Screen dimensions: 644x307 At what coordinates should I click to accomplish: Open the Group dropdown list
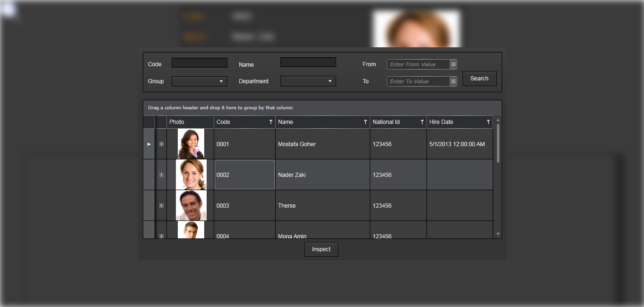[200, 81]
